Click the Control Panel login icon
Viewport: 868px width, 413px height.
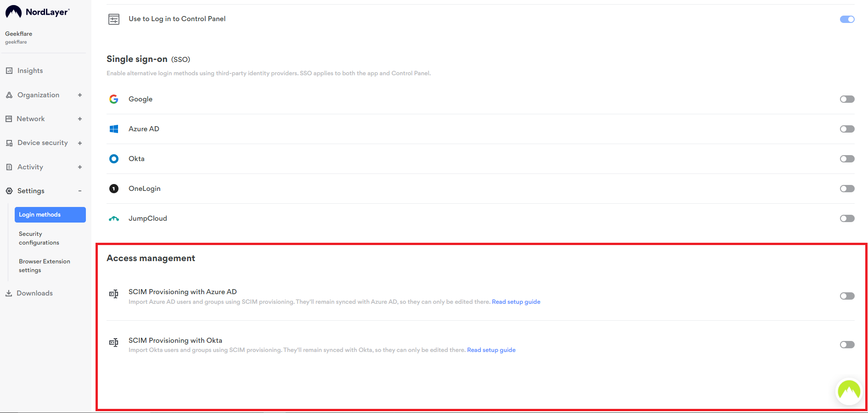tap(114, 19)
